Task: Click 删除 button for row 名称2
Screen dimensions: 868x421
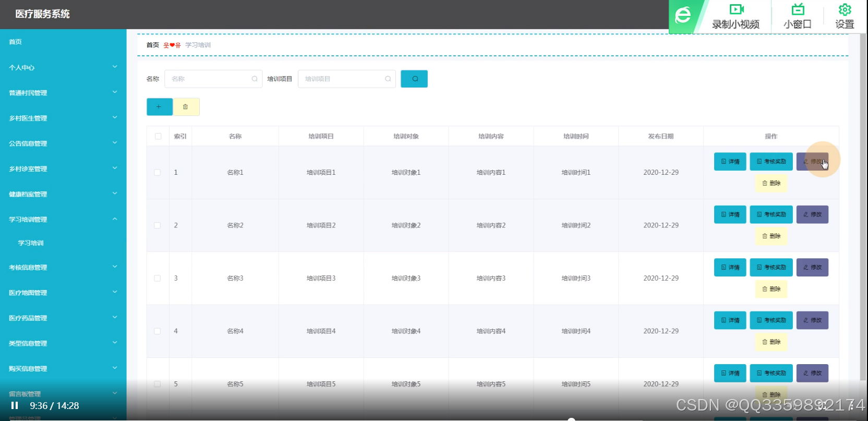Action: point(771,236)
